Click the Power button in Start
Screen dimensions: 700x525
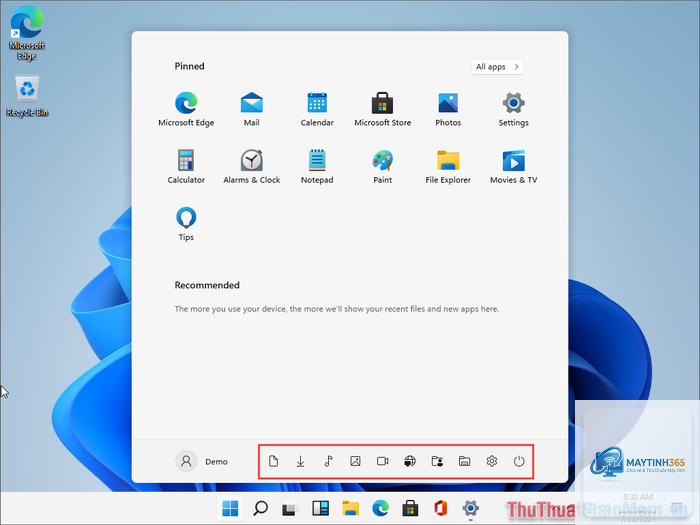point(519,461)
